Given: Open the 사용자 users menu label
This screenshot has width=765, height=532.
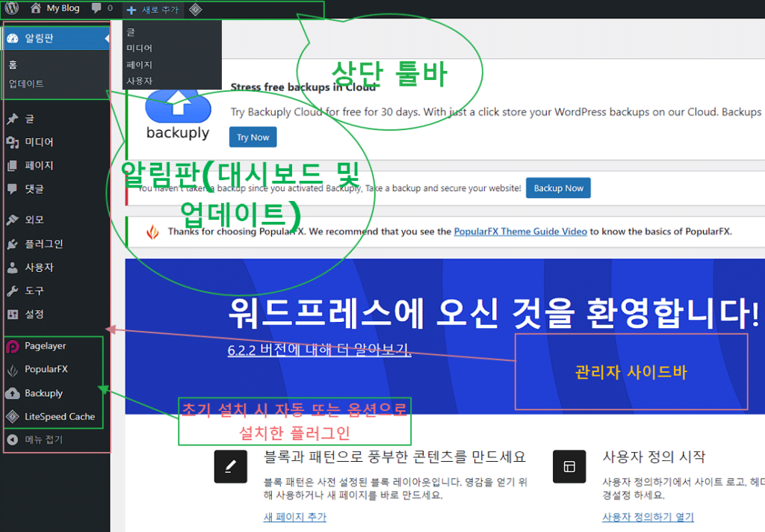Looking at the screenshot, I should [39, 267].
